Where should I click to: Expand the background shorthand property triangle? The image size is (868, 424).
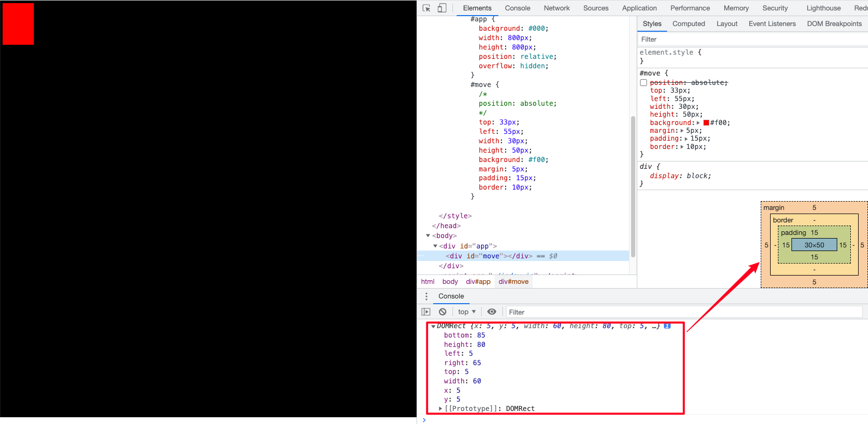(698, 123)
